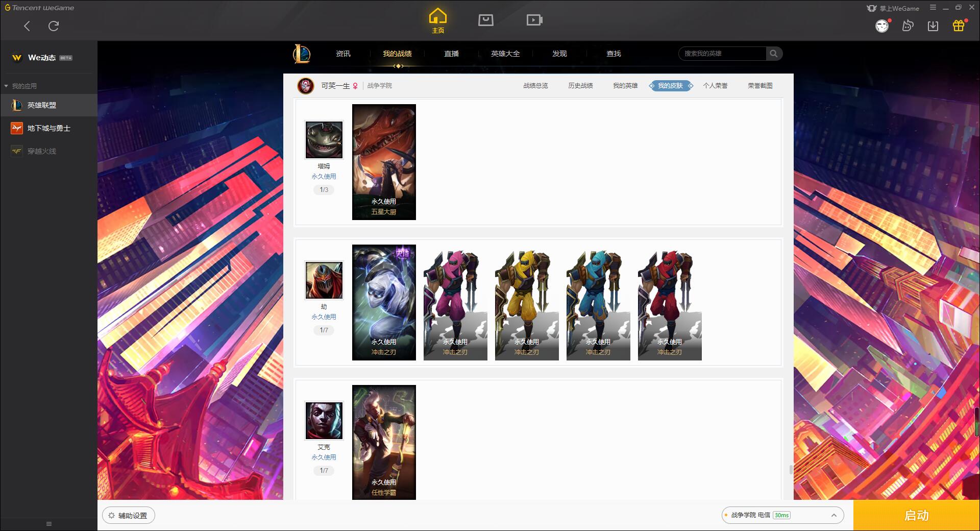The height and width of the screenshot is (531, 980).
Task: Select the 我的皮肤 sub-tab
Action: tap(670, 86)
